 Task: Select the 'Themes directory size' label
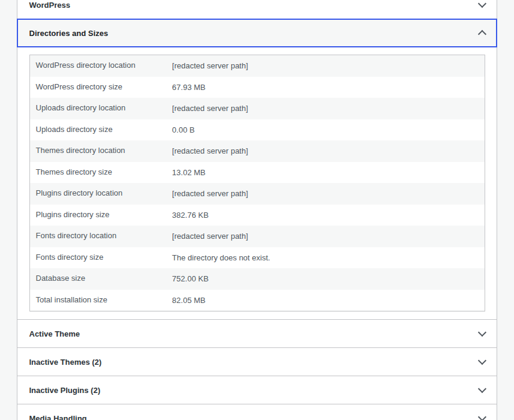(x=74, y=172)
